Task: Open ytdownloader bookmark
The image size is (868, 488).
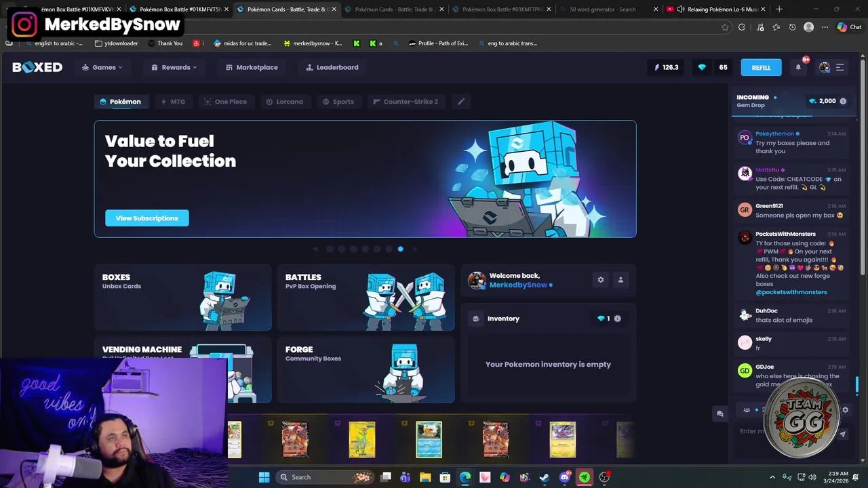Action: (116, 43)
